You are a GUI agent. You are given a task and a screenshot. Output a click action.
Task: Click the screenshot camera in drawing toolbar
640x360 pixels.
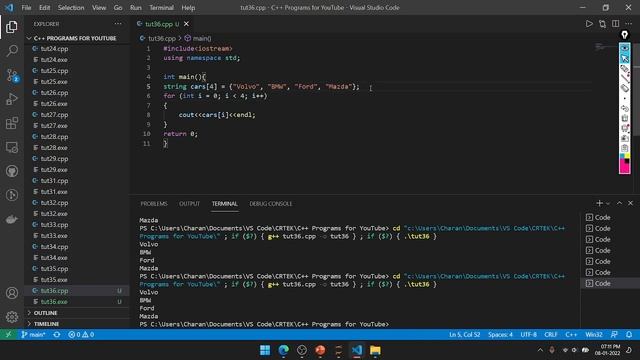[624, 138]
